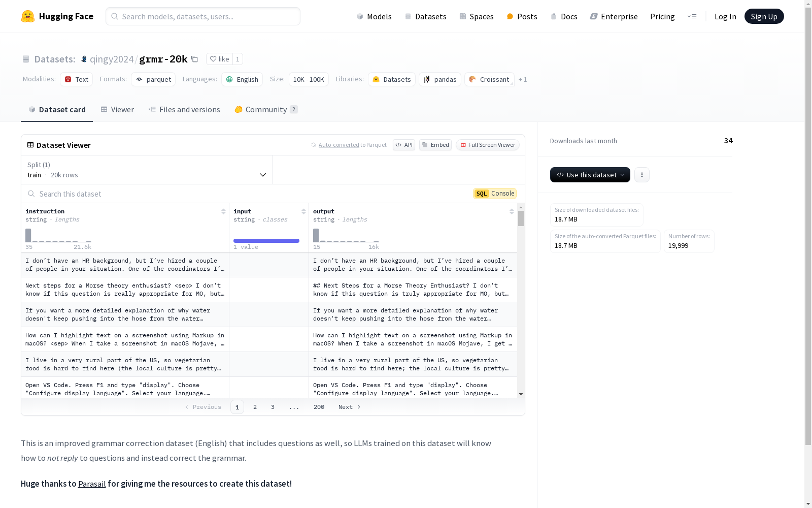Expand the Split train dropdown
812x508 pixels.
[147, 170]
